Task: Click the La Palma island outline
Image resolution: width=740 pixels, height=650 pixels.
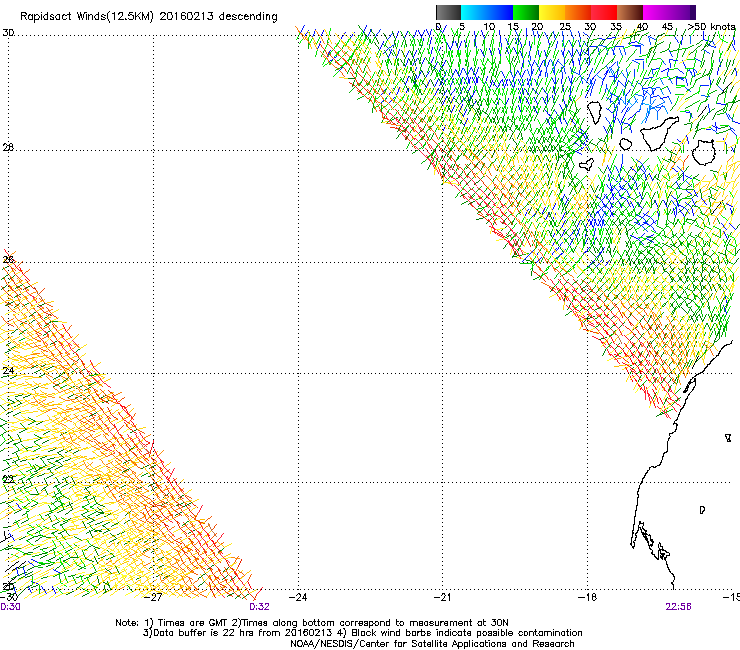Action: coord(595,112)
